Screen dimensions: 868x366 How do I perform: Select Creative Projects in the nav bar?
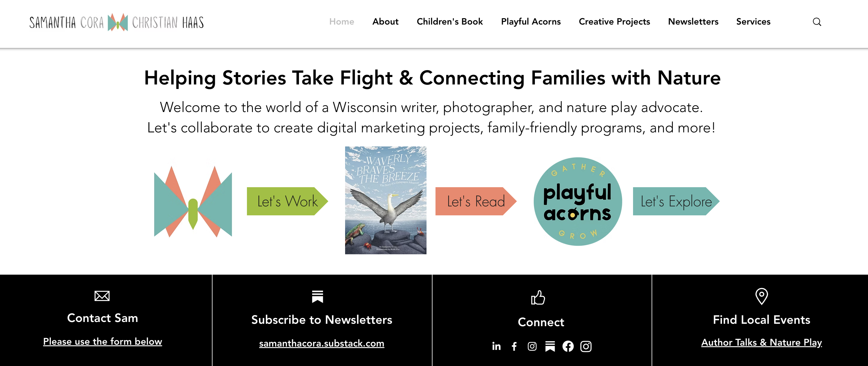614,22
